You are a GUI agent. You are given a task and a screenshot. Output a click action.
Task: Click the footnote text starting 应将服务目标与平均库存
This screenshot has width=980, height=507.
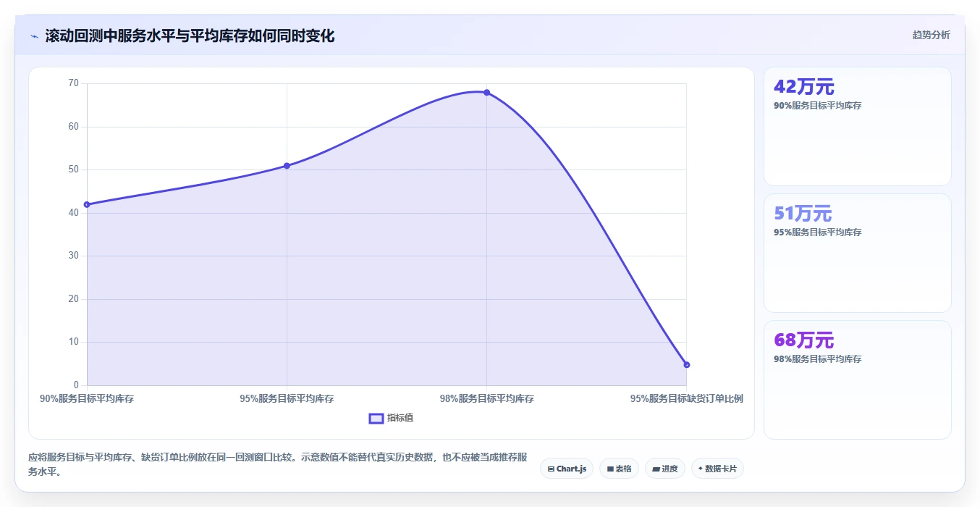click(278, 464)
